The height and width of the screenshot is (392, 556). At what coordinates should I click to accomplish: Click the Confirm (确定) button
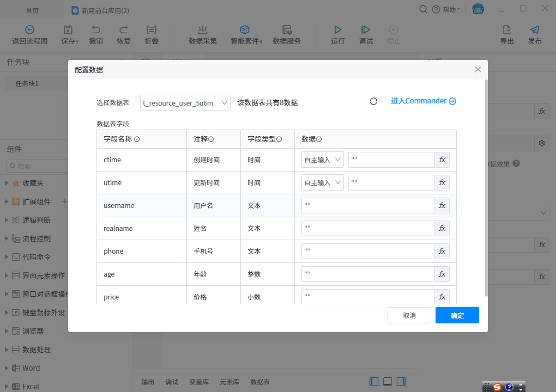[x=457, y=316]
